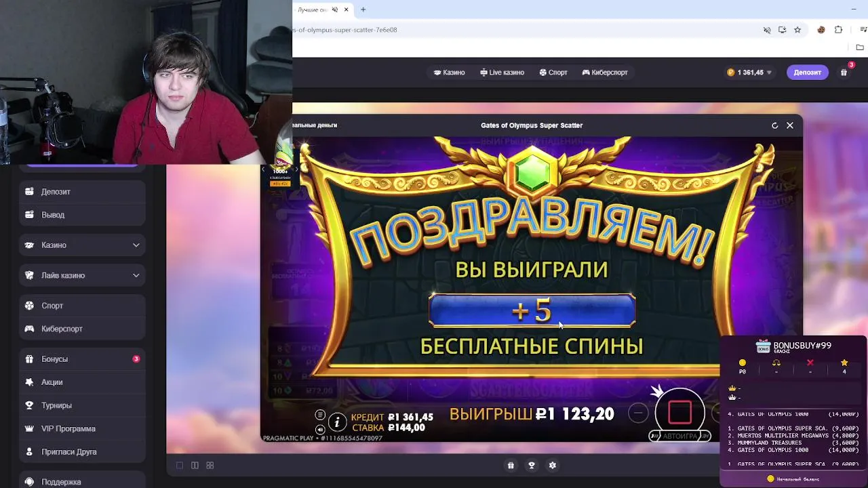Screen dimensions: 868x488
Task: Select grid layout icon below the game
Action: click(210, 465)
